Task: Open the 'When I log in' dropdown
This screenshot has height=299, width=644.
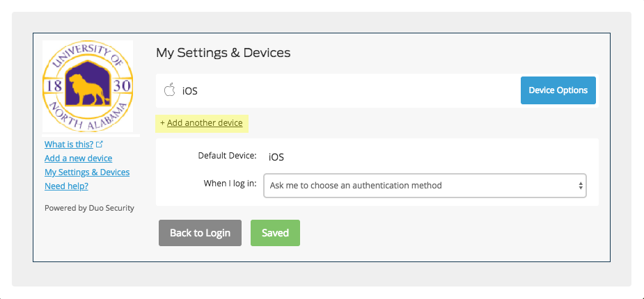Action: pos(424,186)
